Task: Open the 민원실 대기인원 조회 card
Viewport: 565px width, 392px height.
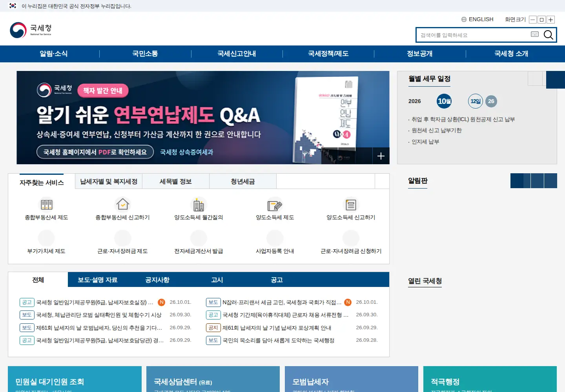Action: 75,379
